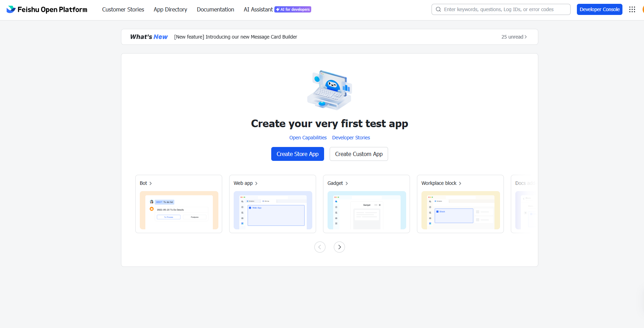
Task: Click the AI for developers badge
Action: 293,9
